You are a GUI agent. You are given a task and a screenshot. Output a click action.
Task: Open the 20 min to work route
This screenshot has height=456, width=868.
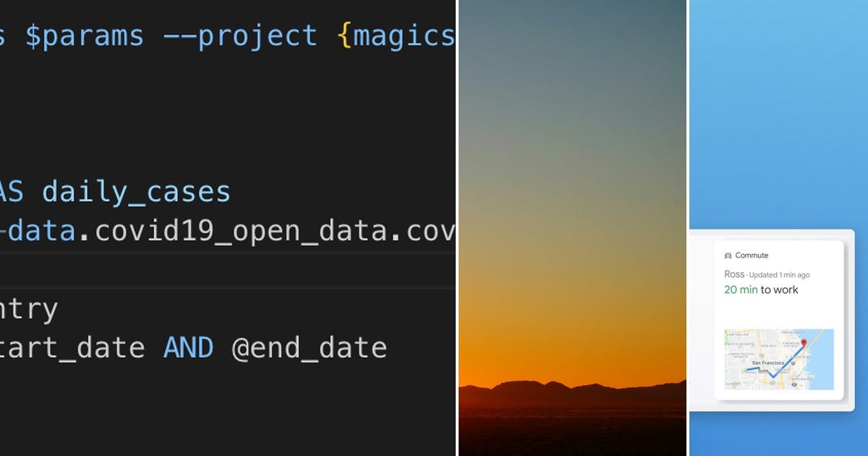coord(759,289)
